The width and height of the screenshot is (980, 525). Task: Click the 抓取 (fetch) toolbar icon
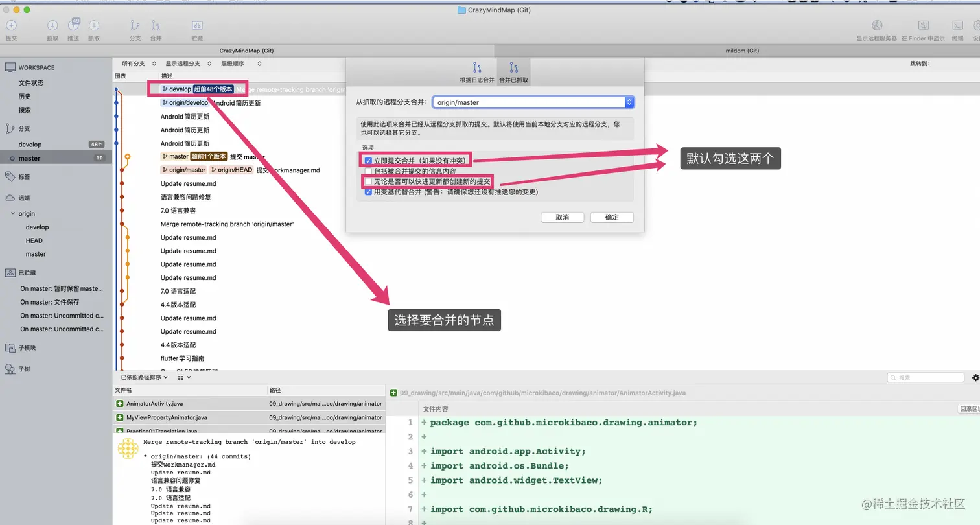pos(94,26)
